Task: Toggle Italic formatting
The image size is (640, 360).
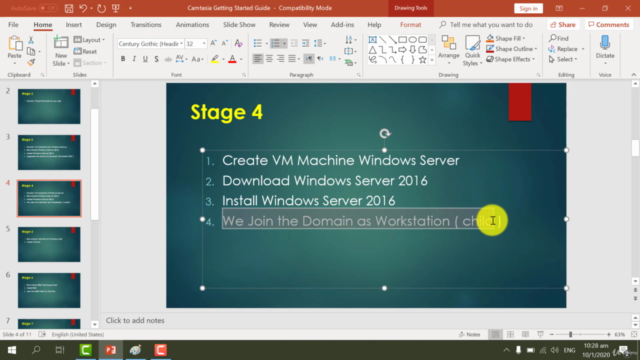Action: pos(134,59)
